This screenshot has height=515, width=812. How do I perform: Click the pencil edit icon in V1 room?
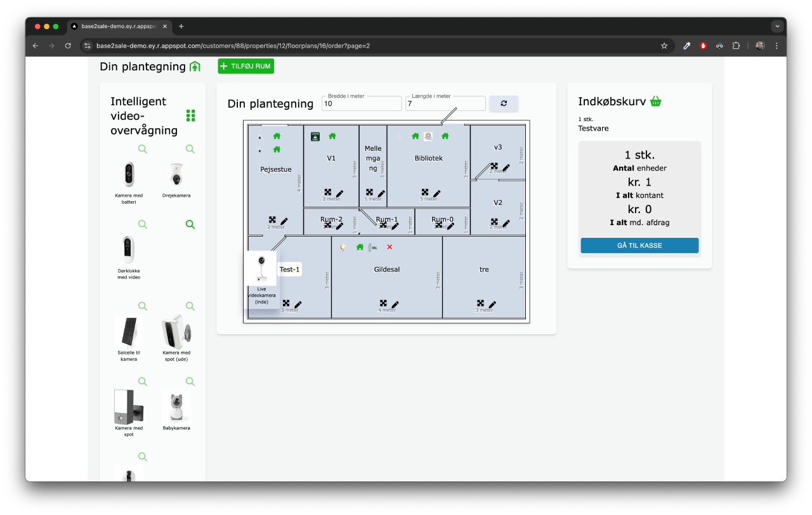click(339, 193)
